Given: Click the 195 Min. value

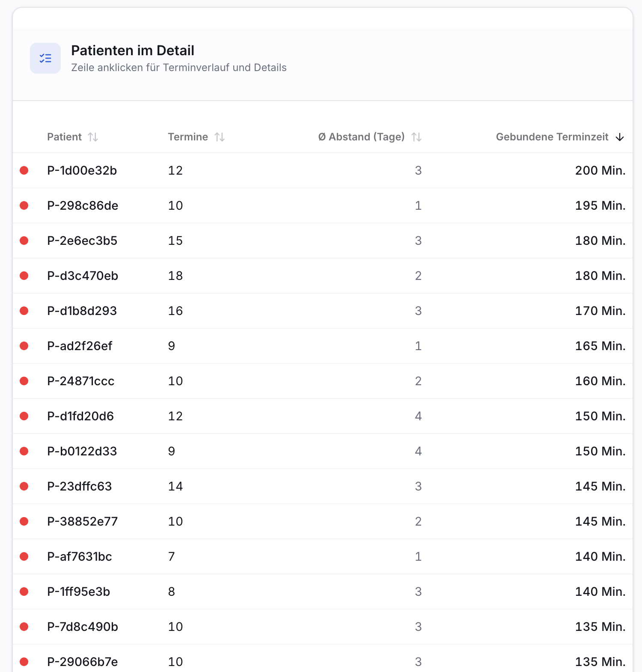Looking at the screenshot, I should tap(600, 205).
